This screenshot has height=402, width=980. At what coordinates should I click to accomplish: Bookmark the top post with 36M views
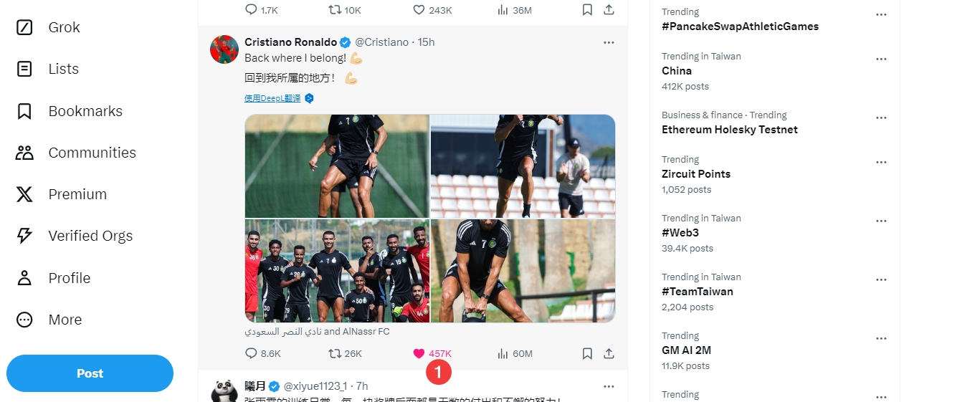pos(587,10)
